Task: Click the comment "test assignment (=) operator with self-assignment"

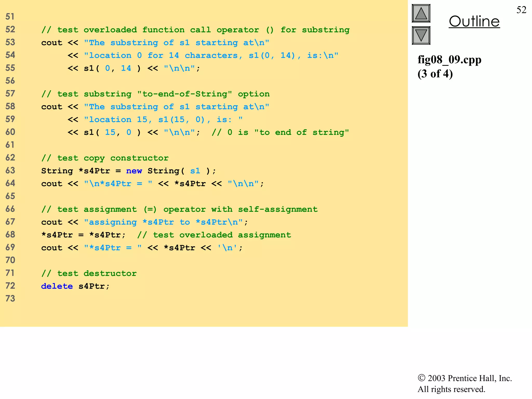Action: click(179, 209)
